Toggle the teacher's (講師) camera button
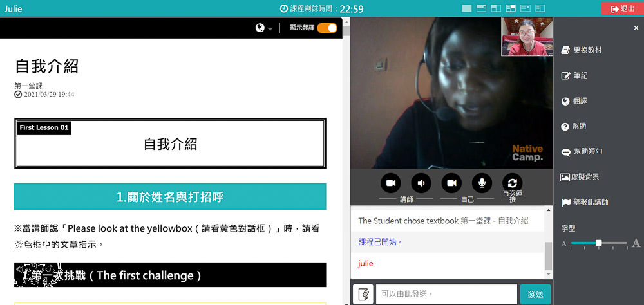 [390, 183]
